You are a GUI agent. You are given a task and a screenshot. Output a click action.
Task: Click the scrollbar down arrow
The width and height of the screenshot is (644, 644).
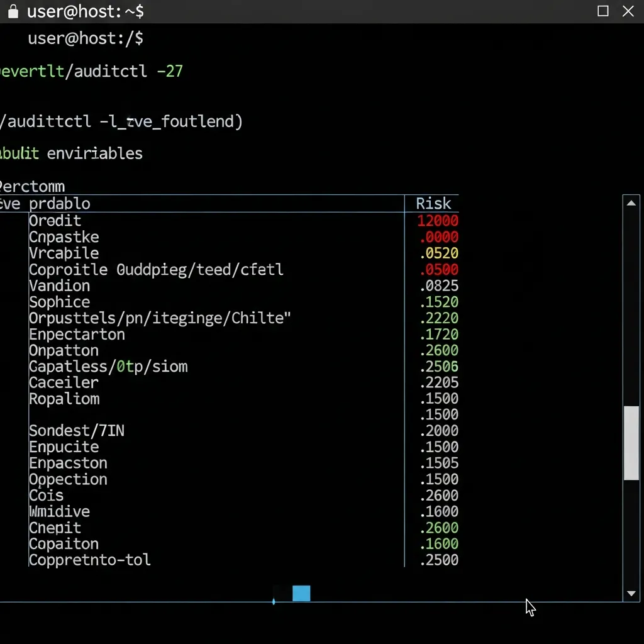pyautogui.click(x=631, y=593)
